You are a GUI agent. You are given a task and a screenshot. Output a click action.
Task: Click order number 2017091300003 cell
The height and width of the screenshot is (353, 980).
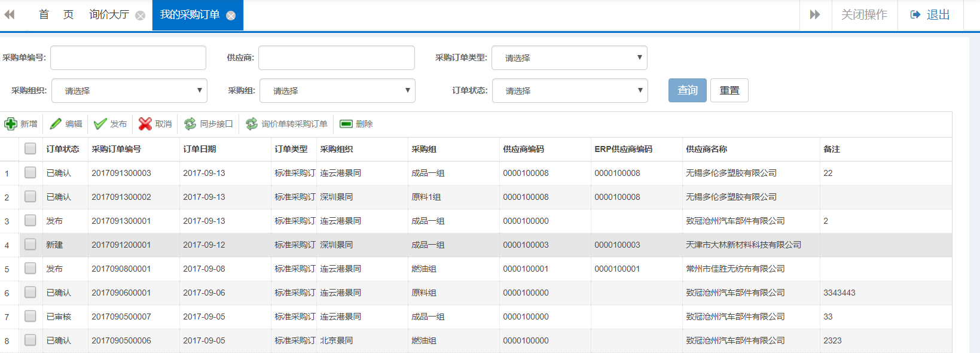[121, 173]
